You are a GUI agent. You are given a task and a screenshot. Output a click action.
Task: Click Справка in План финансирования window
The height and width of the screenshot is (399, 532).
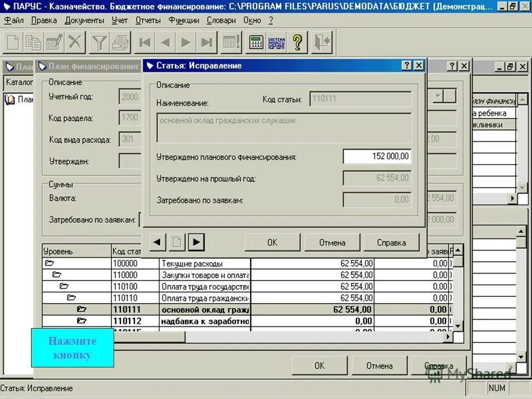(439, 366)
